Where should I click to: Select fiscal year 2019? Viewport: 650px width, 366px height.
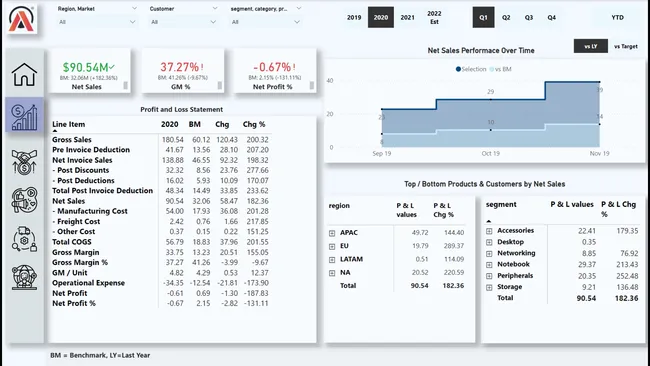tap(354, 17)
